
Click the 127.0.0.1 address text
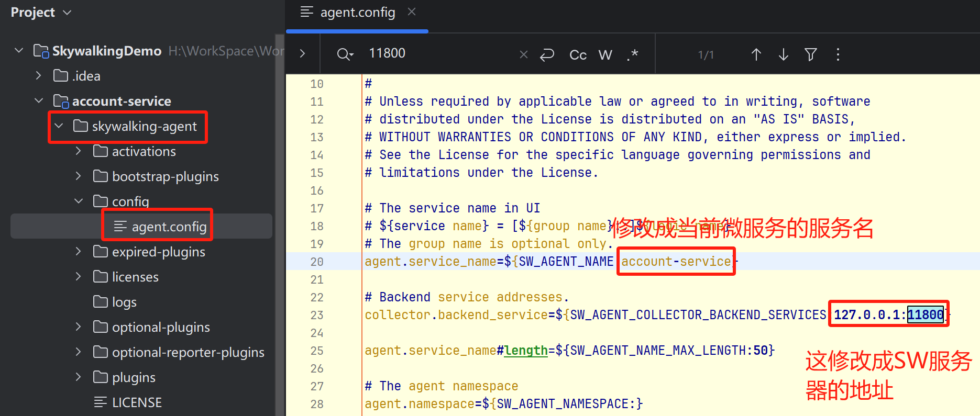click(867, 314)
